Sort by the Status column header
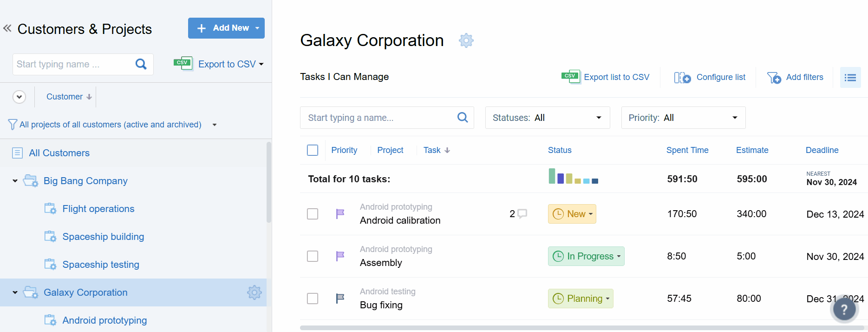868x332 pixels. point(560,150)
